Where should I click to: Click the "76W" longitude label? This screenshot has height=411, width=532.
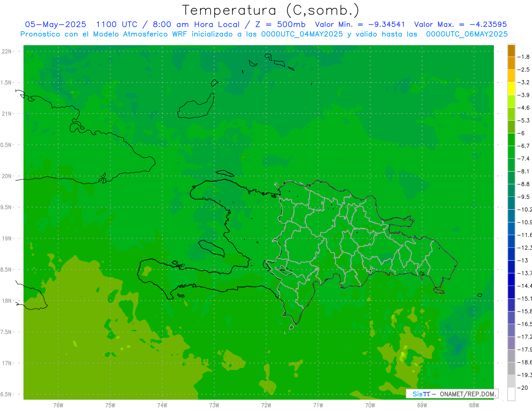coord(58,405)
